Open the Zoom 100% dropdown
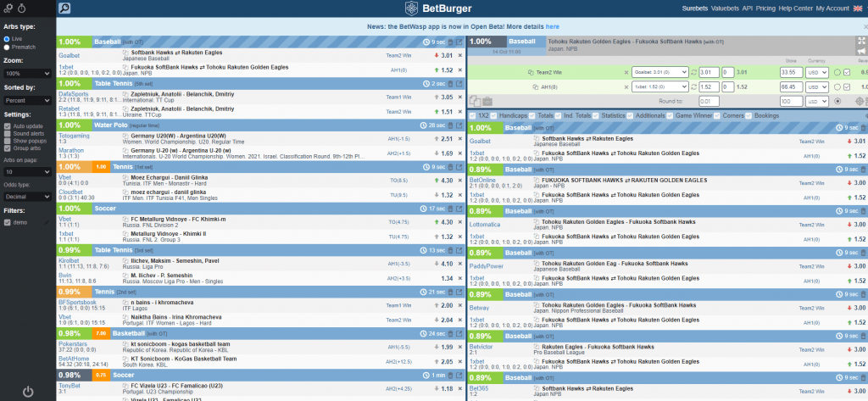This screenshot has width=868, height=401. pos(28,73)
